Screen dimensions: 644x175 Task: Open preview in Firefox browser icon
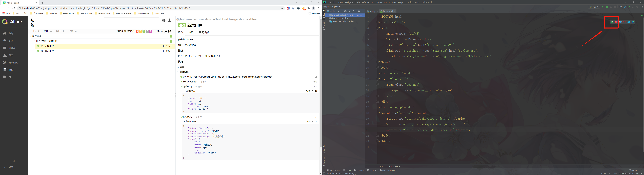point(616,22)
